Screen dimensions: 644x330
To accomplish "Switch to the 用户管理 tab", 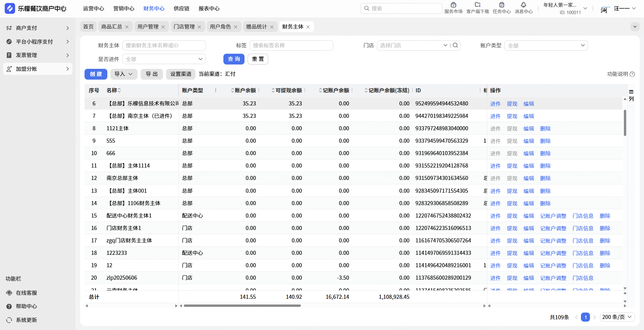I will 148,27.
